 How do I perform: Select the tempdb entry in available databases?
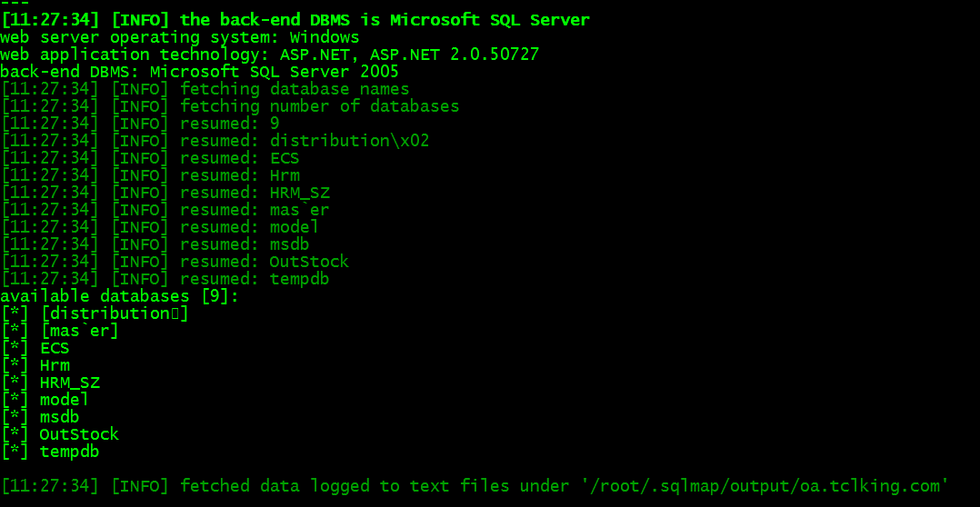50,452
